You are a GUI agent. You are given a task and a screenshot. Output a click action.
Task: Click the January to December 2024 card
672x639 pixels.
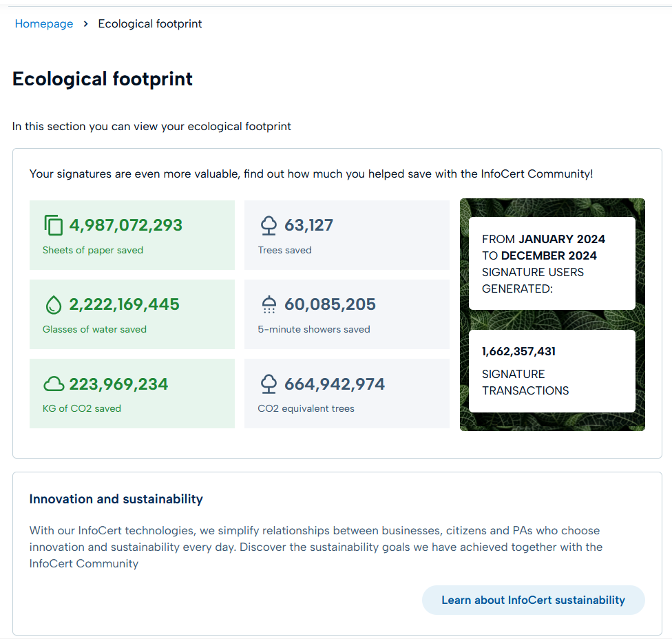(x=552, y=264)
